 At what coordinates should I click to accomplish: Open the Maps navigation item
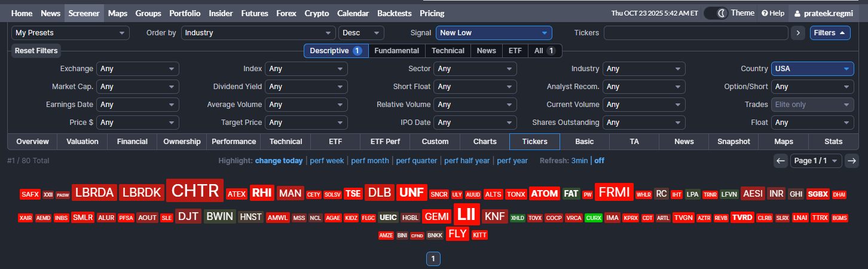click(x=118, y=13)
